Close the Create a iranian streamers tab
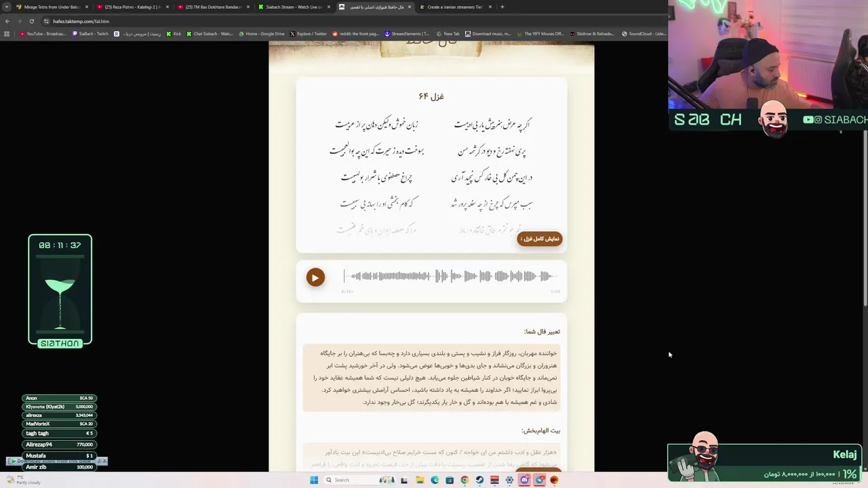The height and width of the screenshot is (488, 868). click(x=490, y=7)
